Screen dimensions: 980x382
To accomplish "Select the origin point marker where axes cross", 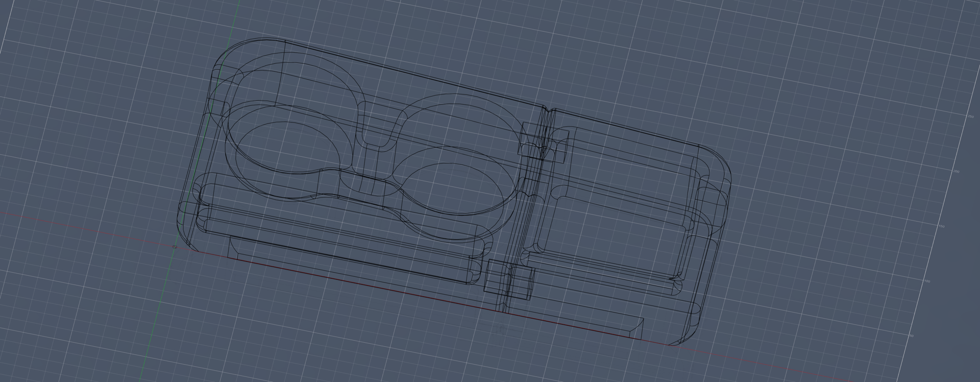I will (175, 247).
